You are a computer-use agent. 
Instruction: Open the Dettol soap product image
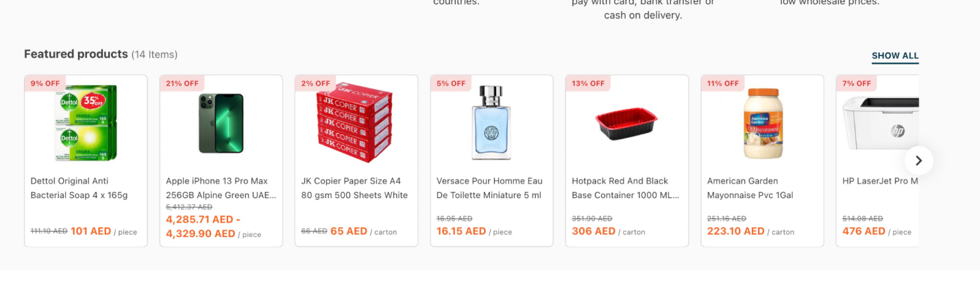point(86,124)
